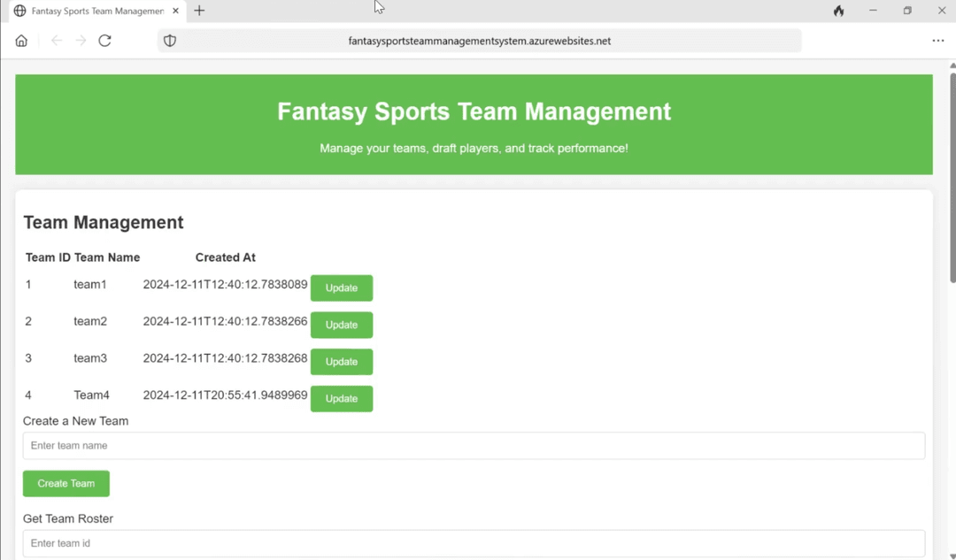Click the flame icon in title bar
This screenshot has height=560, width=956.
838,11
